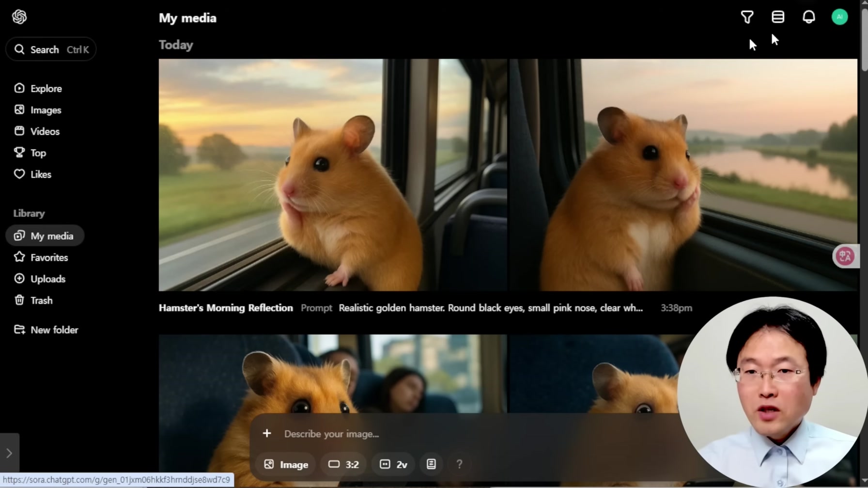Viewport: 868px width, 488px height.
Task: Open the Image type dropdown
Action: (286, 464)
